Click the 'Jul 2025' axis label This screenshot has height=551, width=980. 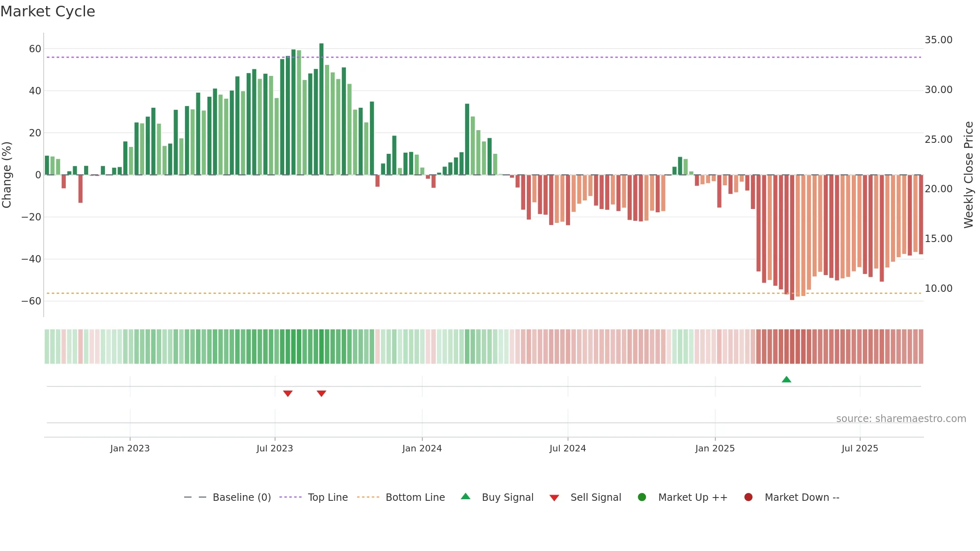tap(860, 449)
